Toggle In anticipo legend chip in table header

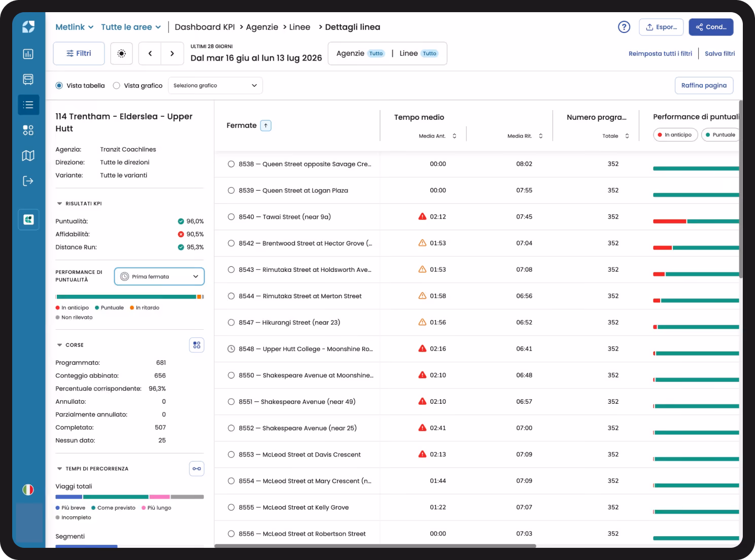(x=675, y=135)
